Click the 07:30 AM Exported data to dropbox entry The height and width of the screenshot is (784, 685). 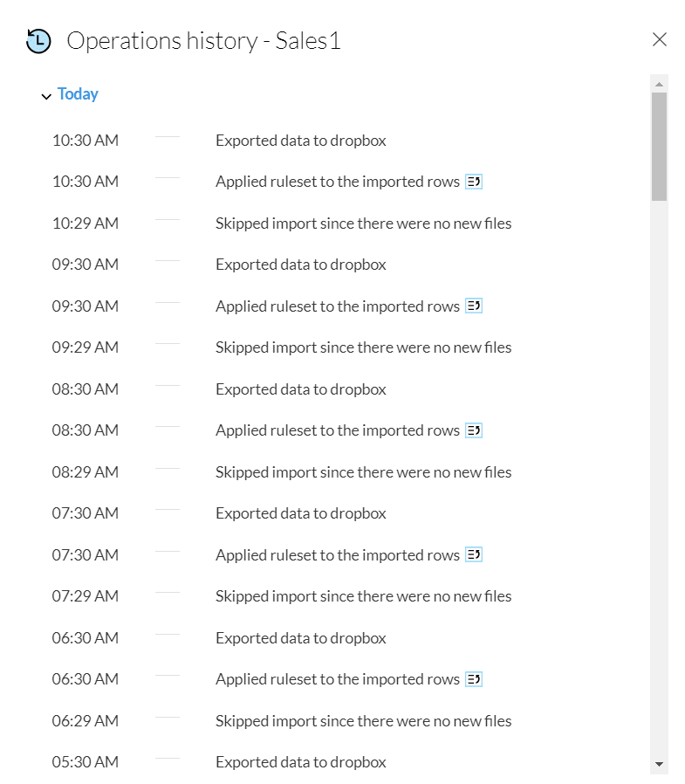click(x=300, y=513)
